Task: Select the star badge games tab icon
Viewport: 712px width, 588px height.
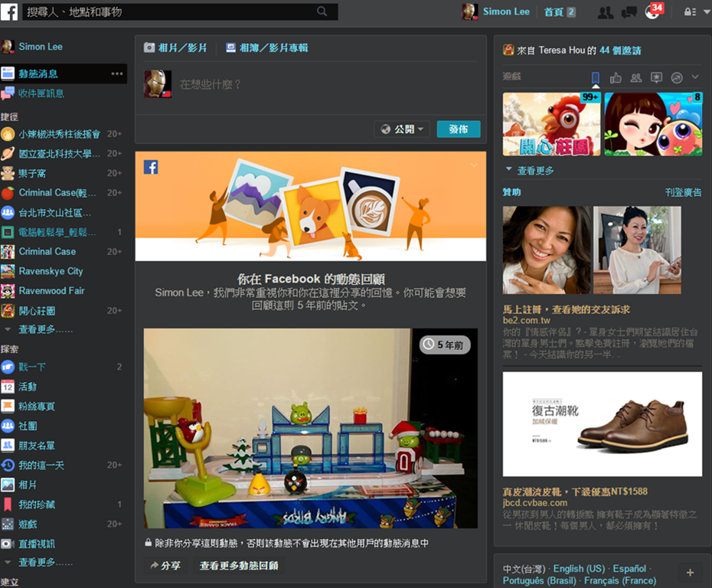Action: pyautogui.click(x=657, y=78)
